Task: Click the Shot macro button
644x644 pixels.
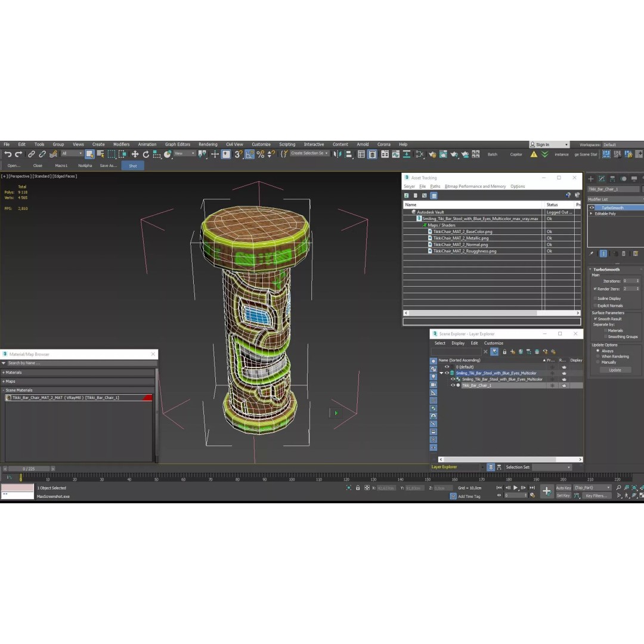Action: (132, 166)
